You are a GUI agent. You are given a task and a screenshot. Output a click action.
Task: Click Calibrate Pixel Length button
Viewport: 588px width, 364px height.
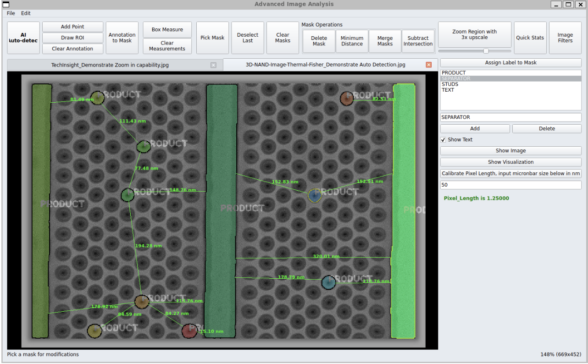(x=511, y=173)
